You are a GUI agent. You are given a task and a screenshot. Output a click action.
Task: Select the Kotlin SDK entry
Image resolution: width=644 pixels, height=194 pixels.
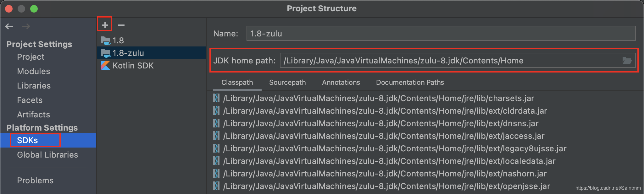click(133, 66)
